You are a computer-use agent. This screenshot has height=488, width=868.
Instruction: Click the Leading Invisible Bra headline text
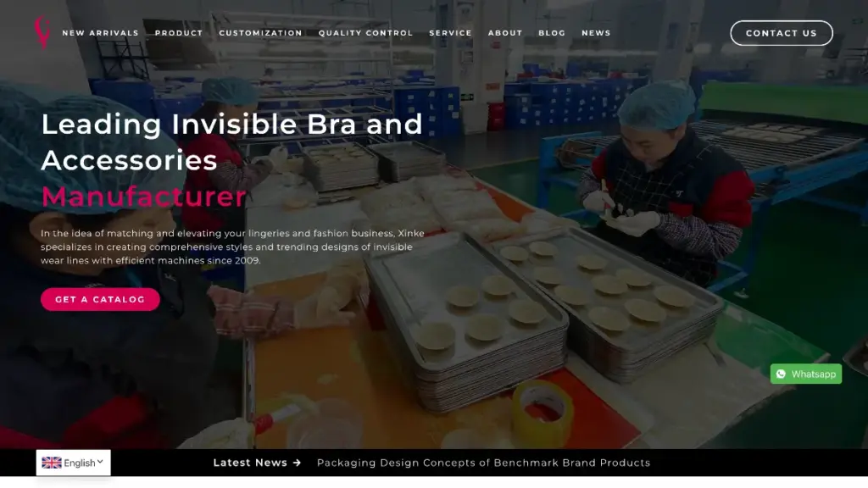click(x=231, y=141)
